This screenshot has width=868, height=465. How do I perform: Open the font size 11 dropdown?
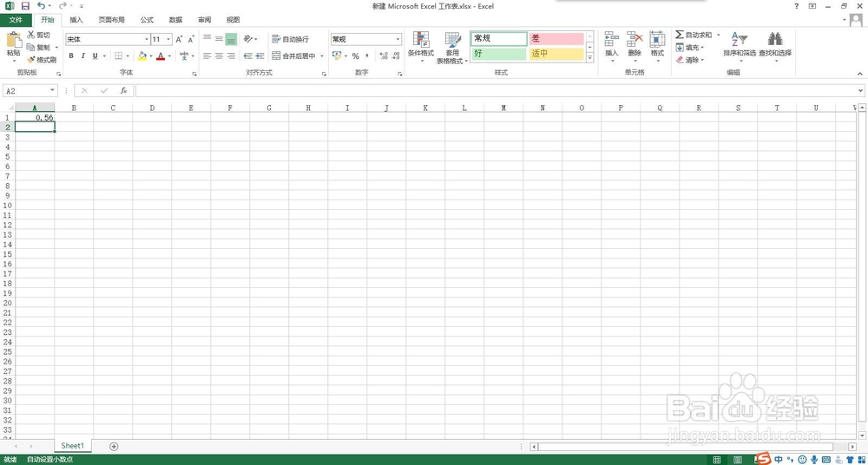[x=168, y=39]
